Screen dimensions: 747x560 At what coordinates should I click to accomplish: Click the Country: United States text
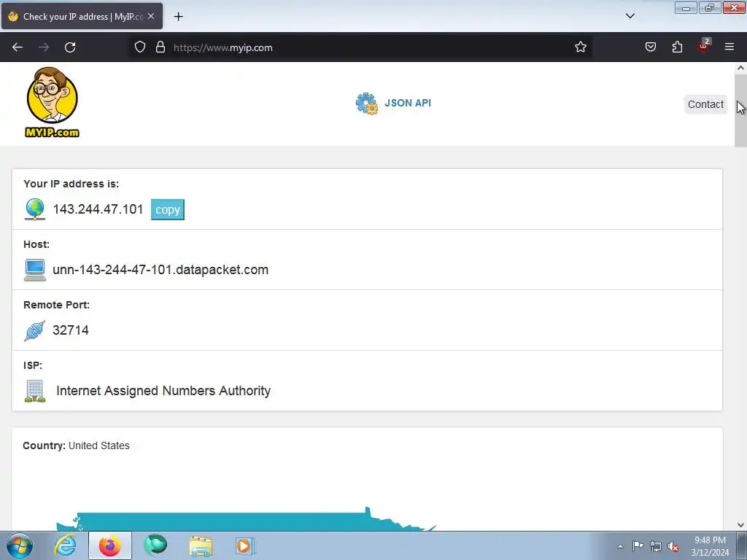pos(76,446)
